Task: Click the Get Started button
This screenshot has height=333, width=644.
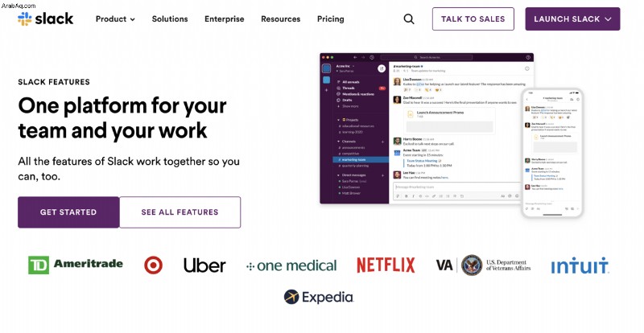Action: pyautogui.click(x=68, y=212)
